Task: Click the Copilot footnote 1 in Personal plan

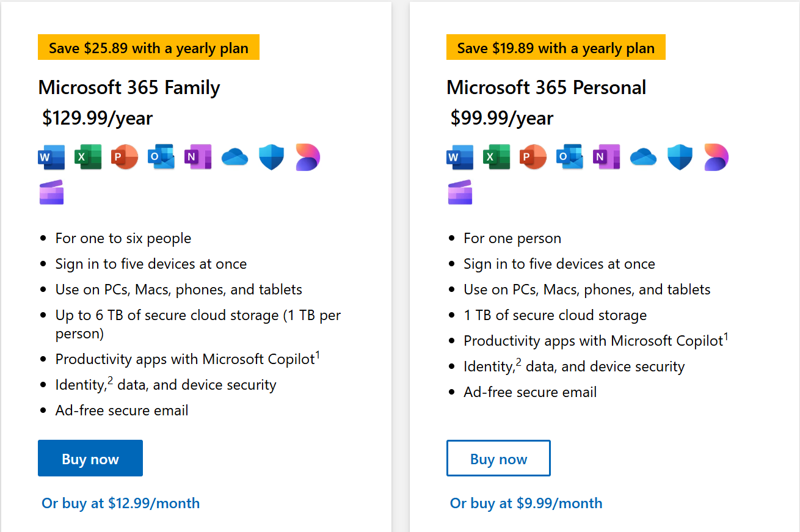Action: click(727, 336)
